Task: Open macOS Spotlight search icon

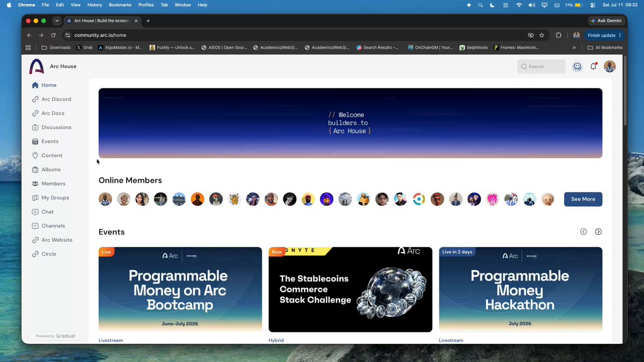Action: (x=480, y=5)
